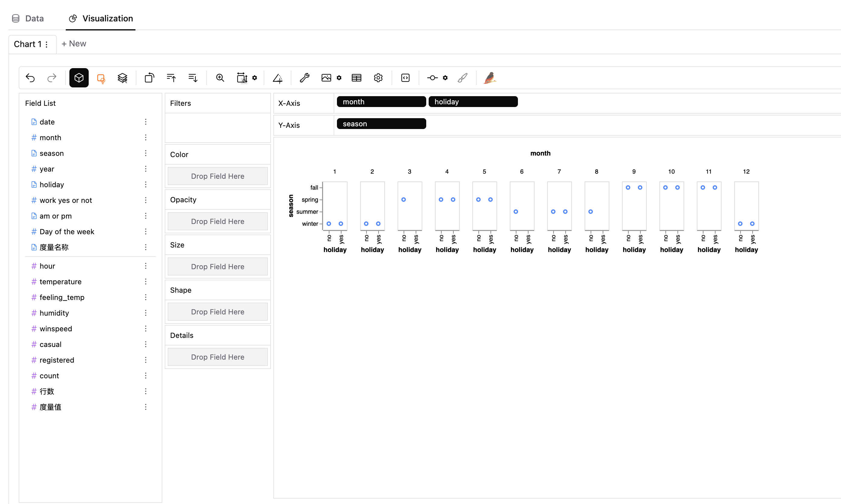Toggle the zoom magnifier tool
Viewport: 841px width, 504px height.
click(220, 78)
